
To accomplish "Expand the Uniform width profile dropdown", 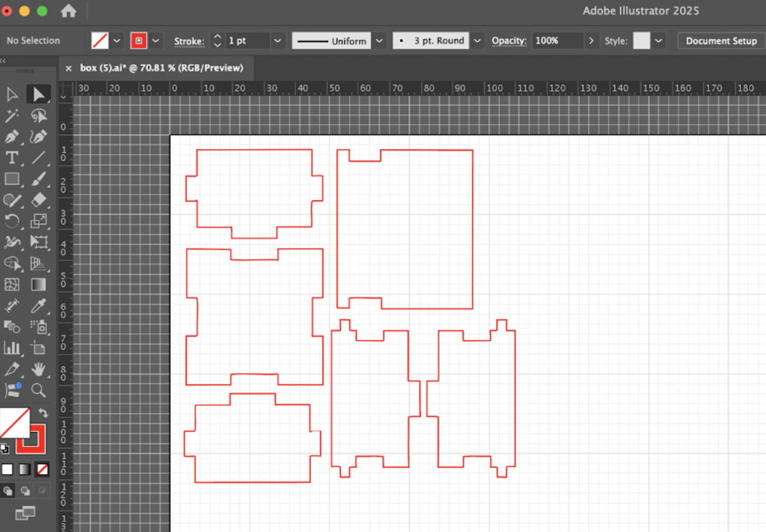I will click(x=379, y=41).
